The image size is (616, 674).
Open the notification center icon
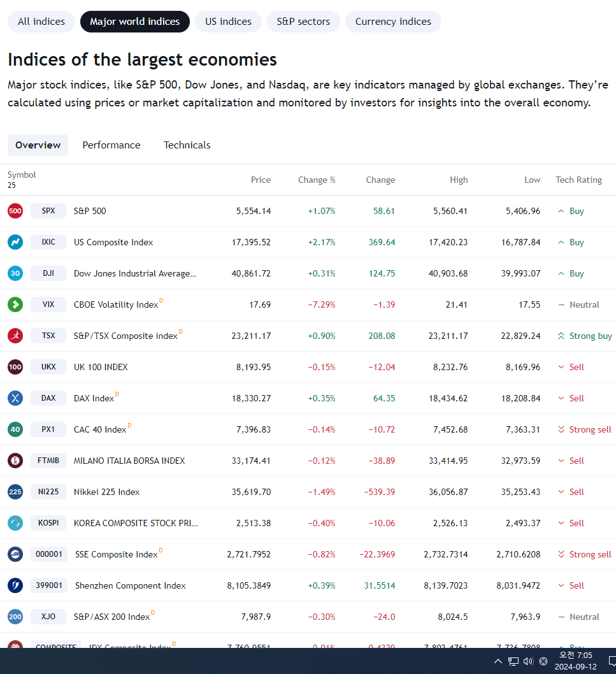[x=612, y=661]
